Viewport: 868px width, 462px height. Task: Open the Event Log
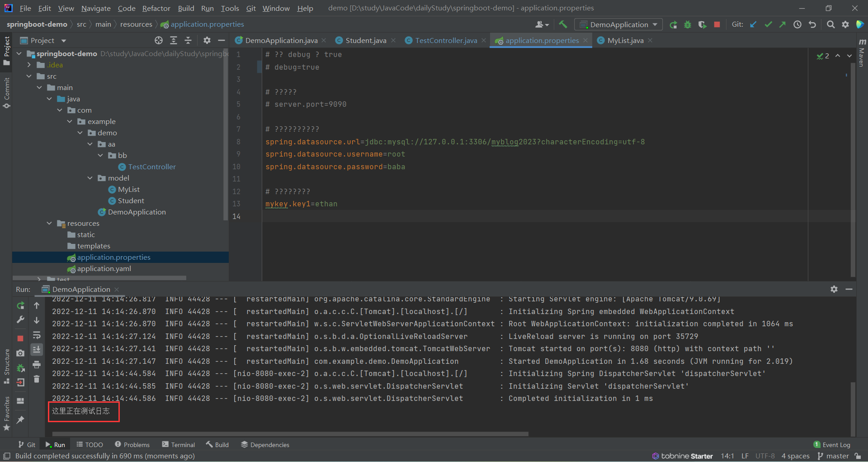point(832,445)
